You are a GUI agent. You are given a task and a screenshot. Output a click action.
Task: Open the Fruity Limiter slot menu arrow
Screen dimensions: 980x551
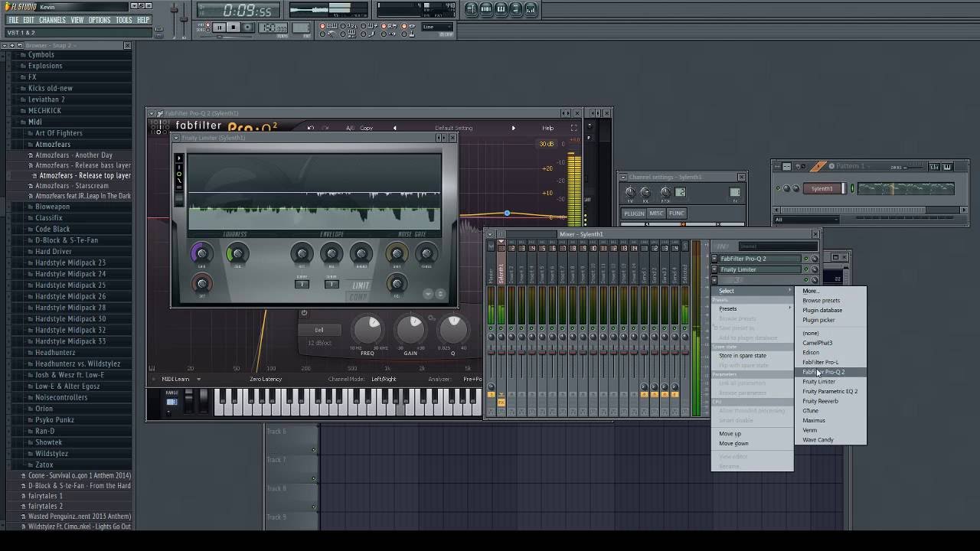coord(715,269)
